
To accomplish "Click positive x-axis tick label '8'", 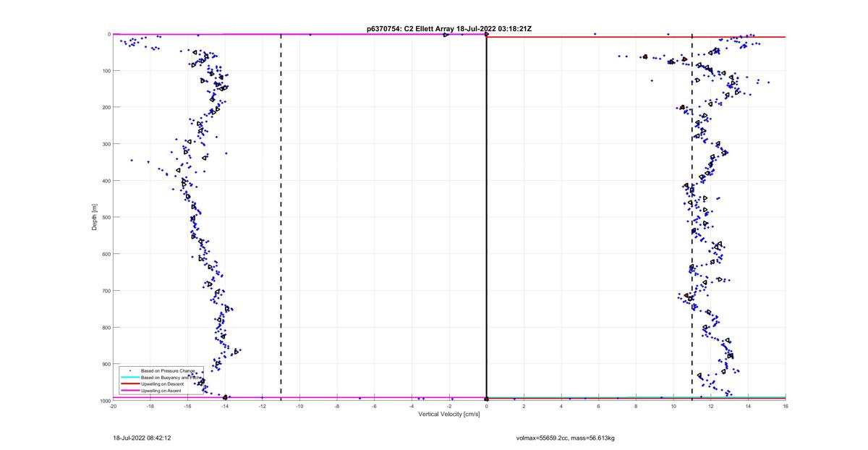I will 636,407.
